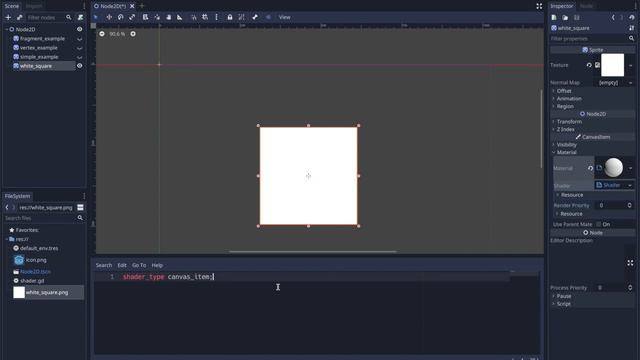Expand Editor Description text box icon

coord(630,263)
